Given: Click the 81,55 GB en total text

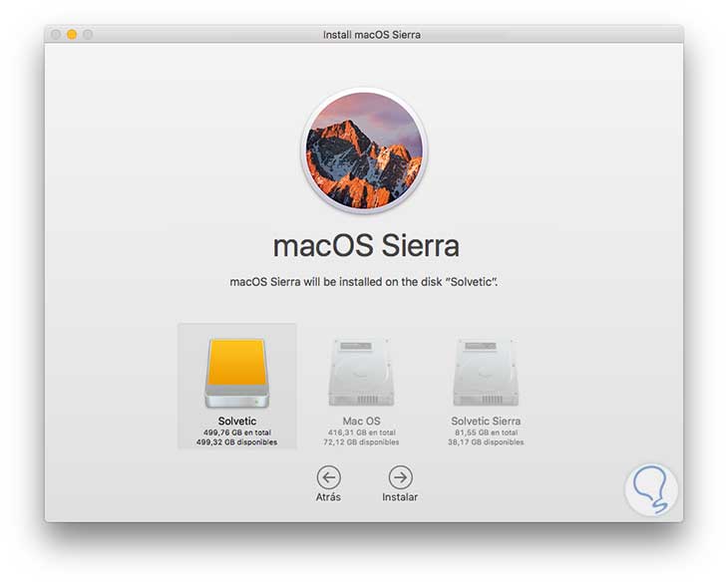Looking at the screenshot, I should click(x=486, y=433).
